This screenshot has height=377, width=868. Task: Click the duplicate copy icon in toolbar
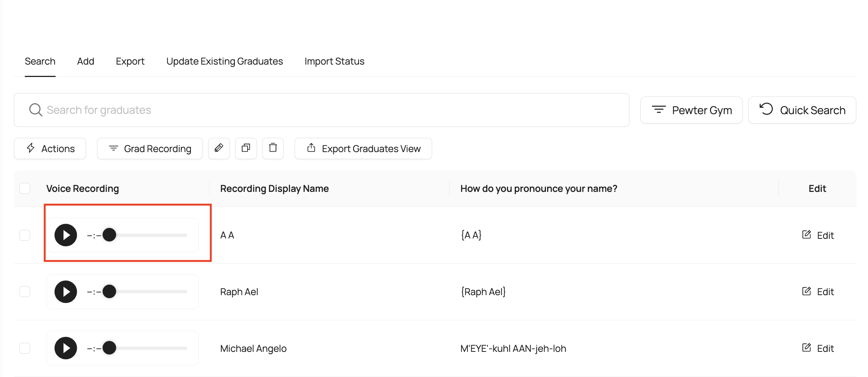coord(246,148)
